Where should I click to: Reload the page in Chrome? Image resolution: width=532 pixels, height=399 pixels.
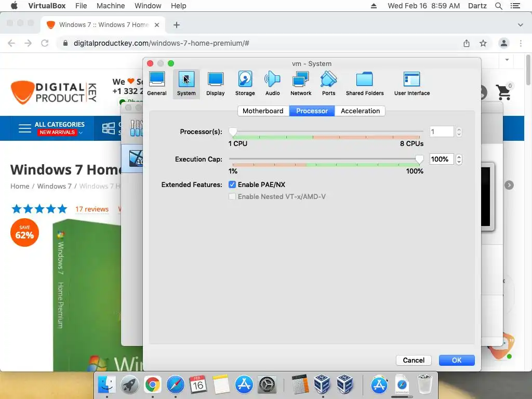tap(45, 43)
